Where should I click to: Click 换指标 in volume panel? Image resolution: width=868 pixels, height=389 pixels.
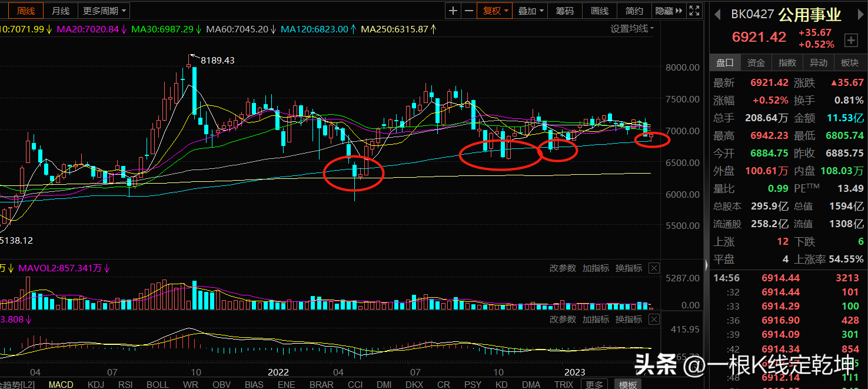628,268
